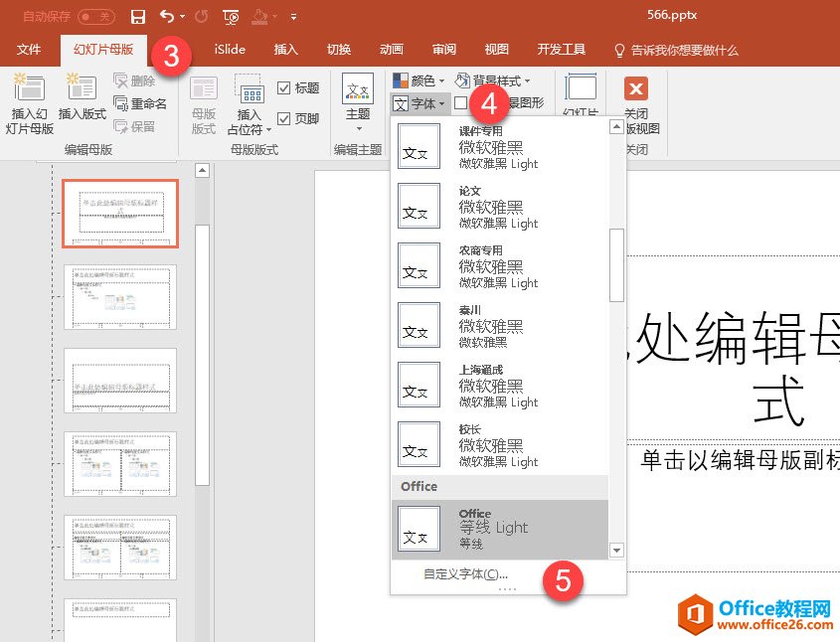Click Customize Fonts at list bottom

point(465,573)
